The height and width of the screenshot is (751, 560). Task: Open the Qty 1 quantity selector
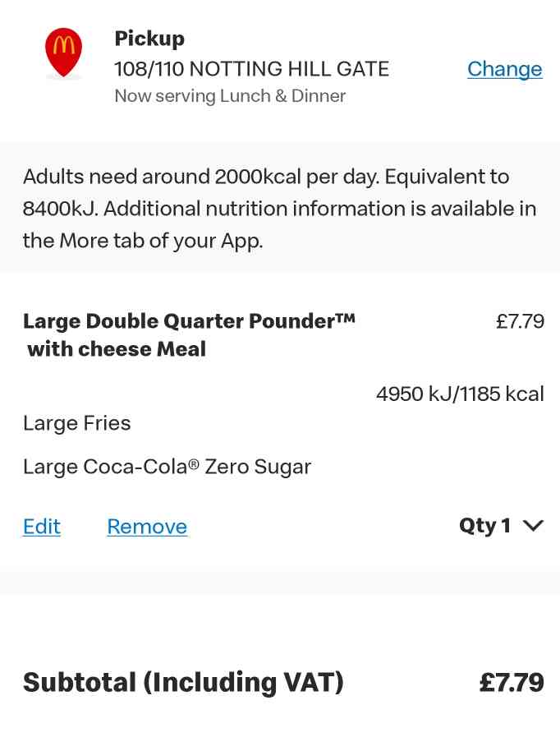[x=501, y=525]
